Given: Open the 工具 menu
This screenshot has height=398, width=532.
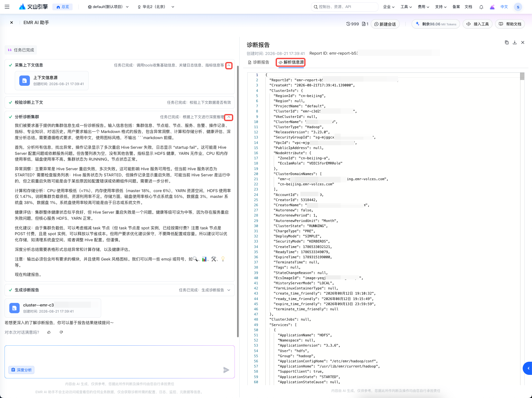Looking at the screenshot, I should click(x=406, y=7).
